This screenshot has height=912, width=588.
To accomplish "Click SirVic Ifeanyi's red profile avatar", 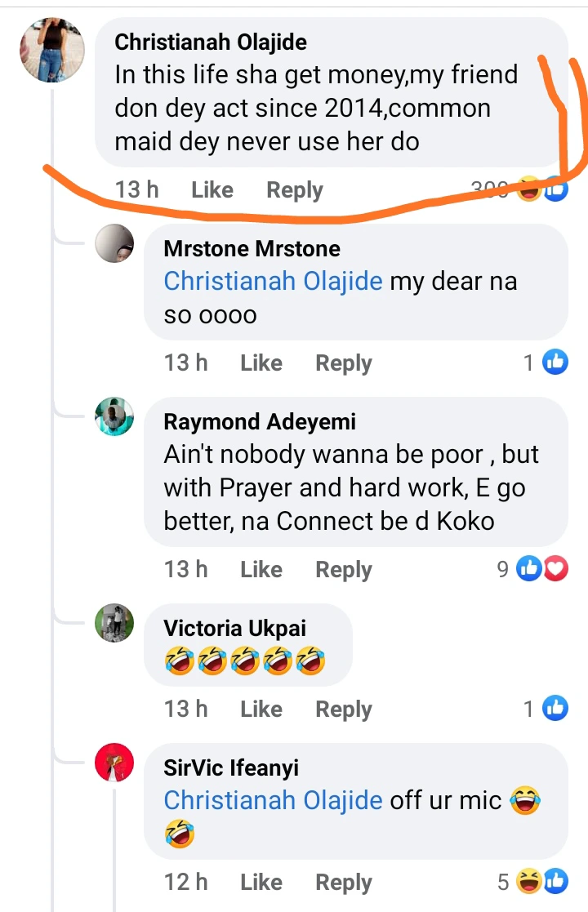I will [x=114, y=763].
